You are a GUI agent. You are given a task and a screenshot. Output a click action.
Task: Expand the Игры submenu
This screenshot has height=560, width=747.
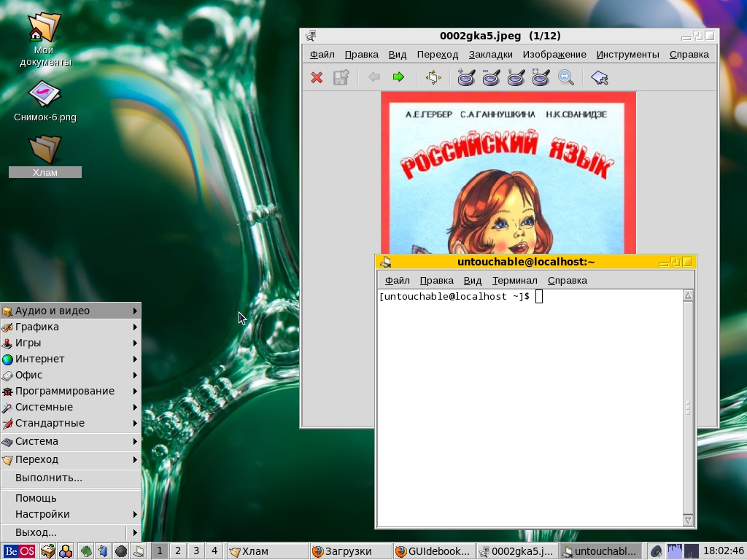pos(71,343)
